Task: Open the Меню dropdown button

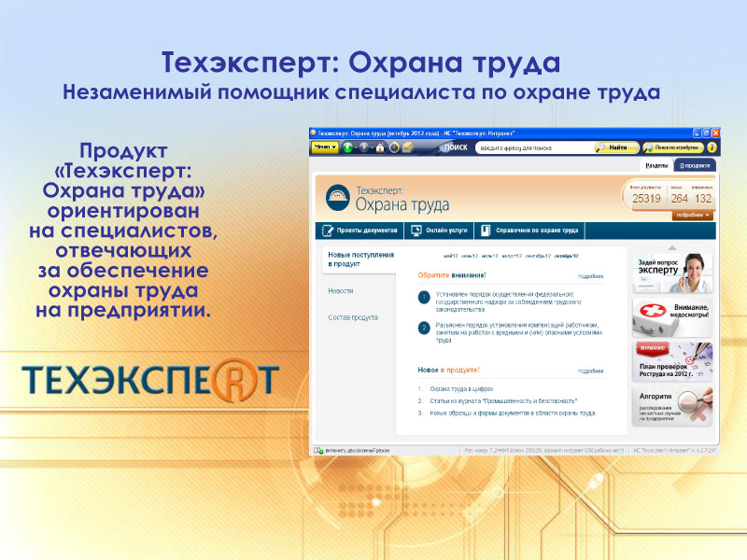Action: (x=325, y=147)
